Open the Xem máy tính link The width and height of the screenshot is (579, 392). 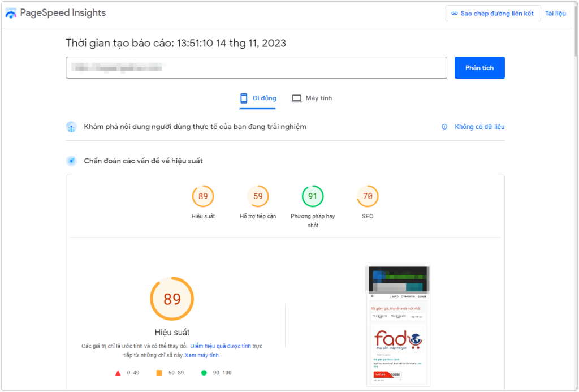click(202, 355)
